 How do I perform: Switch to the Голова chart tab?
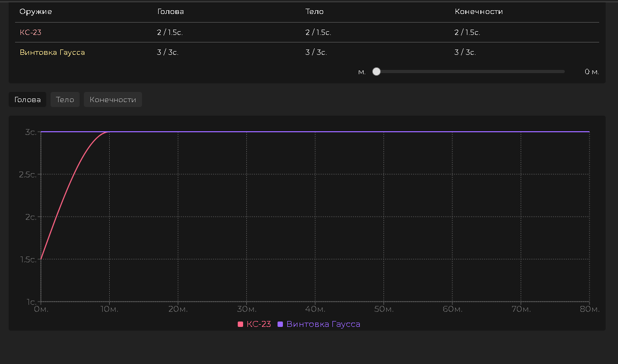tap(27, 99)
